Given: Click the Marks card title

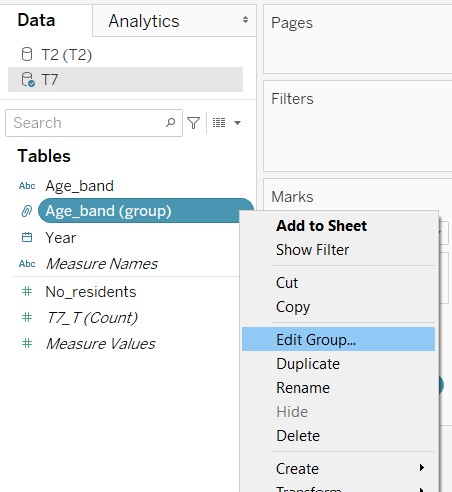Looking at the screenshot, I should click(292, 197).
